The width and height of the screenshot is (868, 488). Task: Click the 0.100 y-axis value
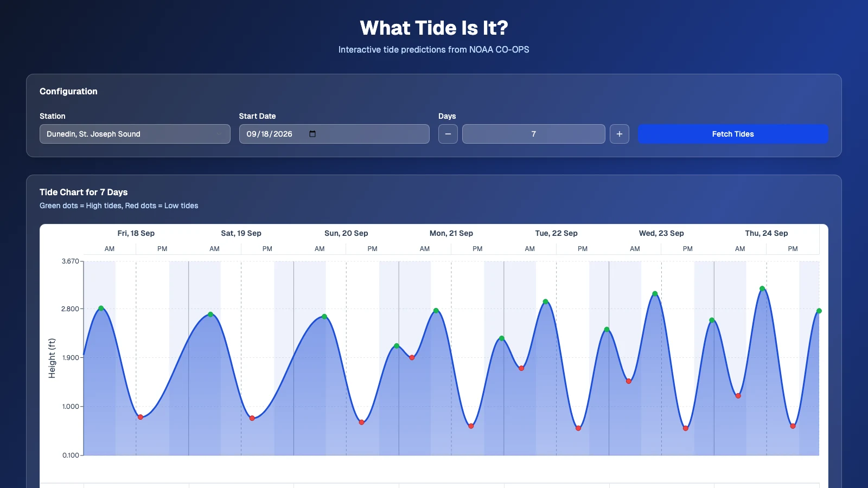point(71,455)
